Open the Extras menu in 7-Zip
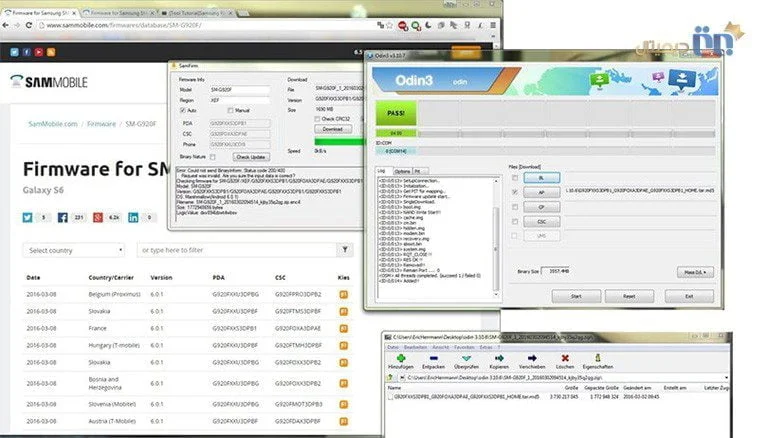 [486, 347]
